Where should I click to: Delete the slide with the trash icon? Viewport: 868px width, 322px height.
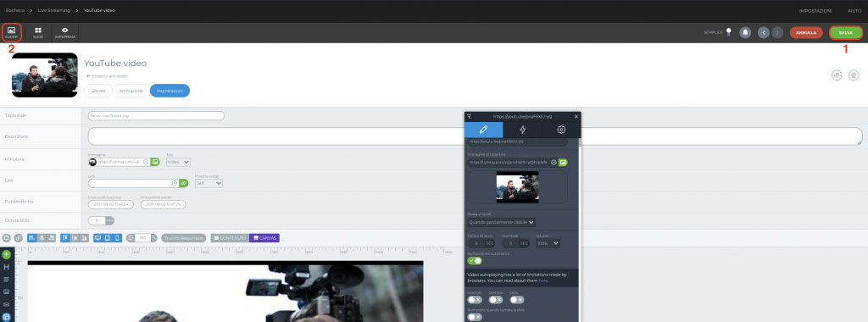click(854, 75)
